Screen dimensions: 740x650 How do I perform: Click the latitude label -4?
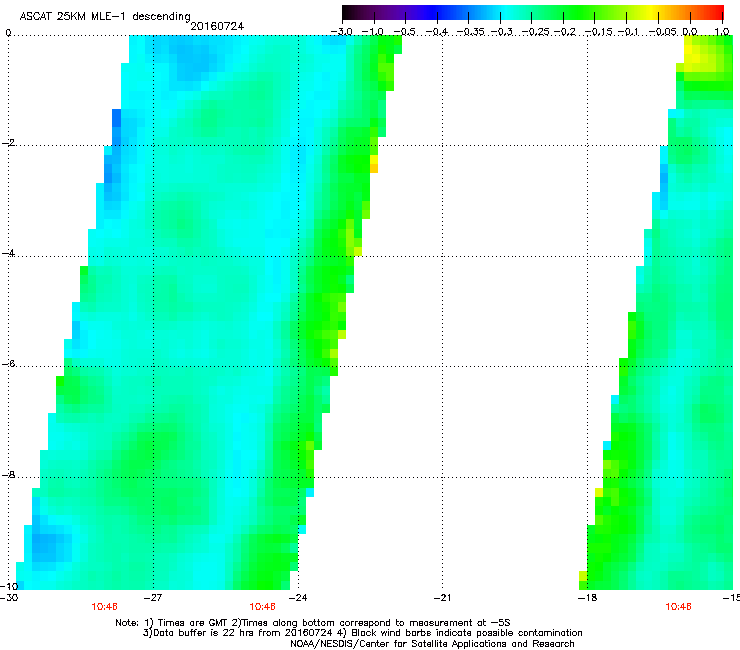coord(8,253)
